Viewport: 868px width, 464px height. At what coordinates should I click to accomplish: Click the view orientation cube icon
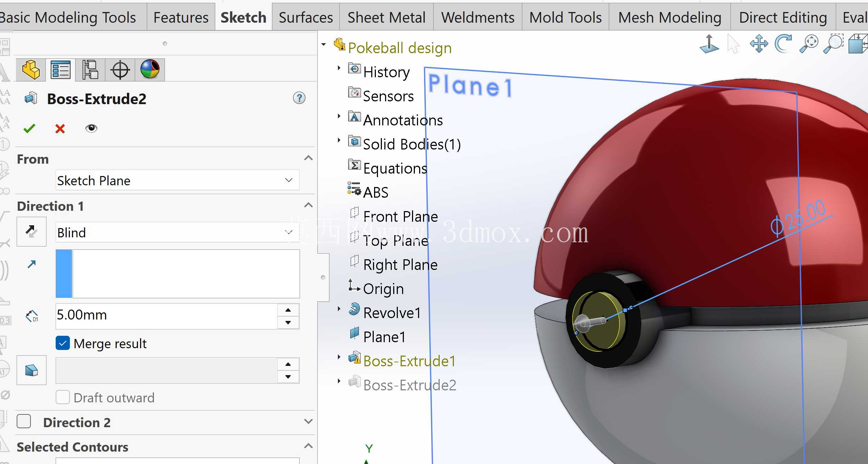858,44
